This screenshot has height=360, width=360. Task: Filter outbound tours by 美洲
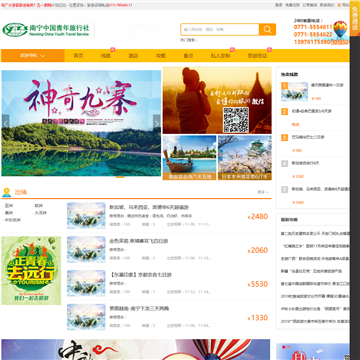coord(8,213)
